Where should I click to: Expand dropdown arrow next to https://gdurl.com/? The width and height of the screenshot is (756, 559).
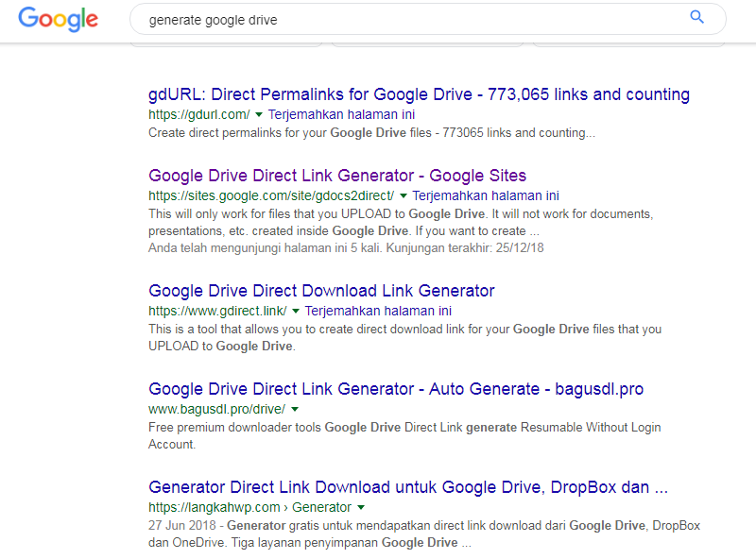(x=259, y=114)
